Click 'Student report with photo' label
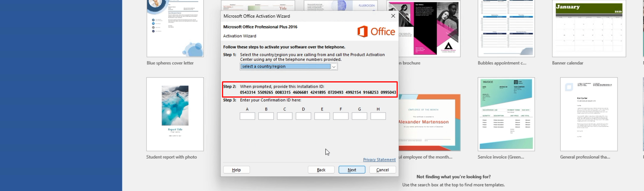The width and height of the screenshot is (644, 191). (171, 157)
